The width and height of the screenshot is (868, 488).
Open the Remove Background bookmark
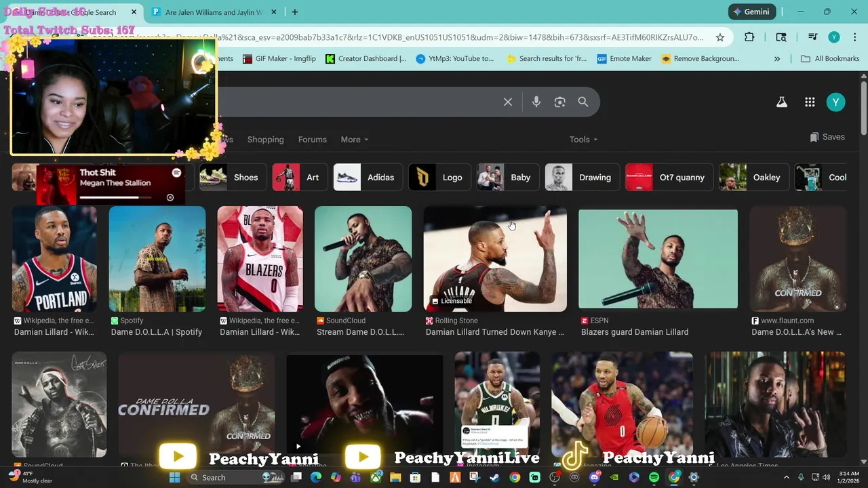[x=701, y=59]
